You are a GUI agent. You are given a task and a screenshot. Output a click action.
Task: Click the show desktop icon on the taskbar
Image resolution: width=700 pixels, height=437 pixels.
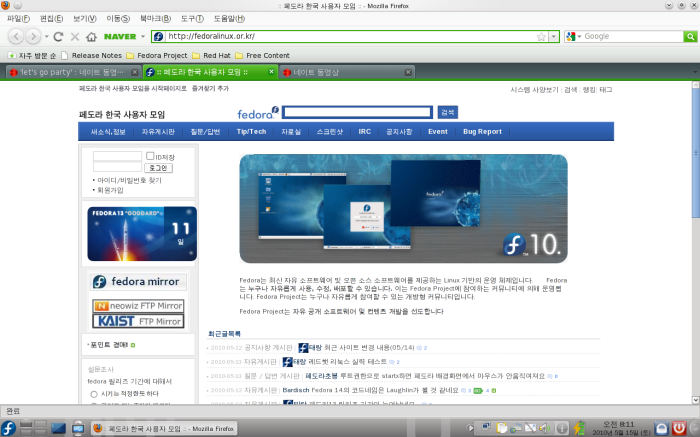[x=58, y=428]
